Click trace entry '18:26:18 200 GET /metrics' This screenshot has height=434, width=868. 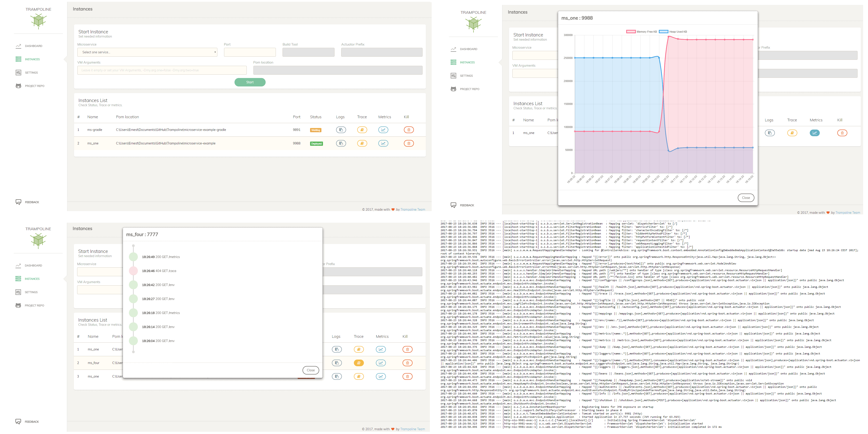(x=161, y=313)
